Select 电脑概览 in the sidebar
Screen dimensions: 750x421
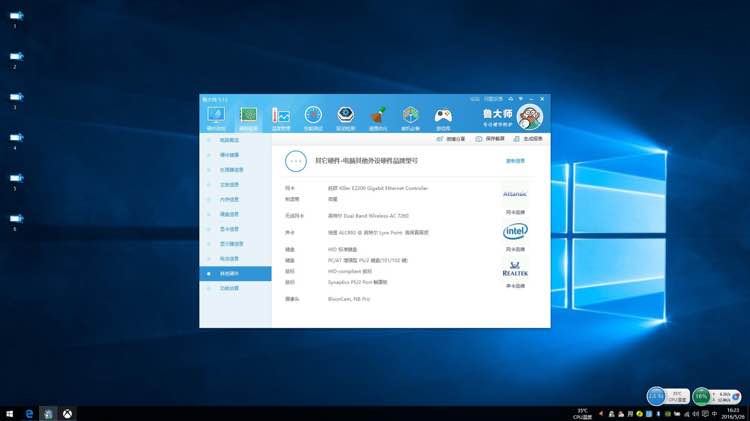click(x=235, y=140)
